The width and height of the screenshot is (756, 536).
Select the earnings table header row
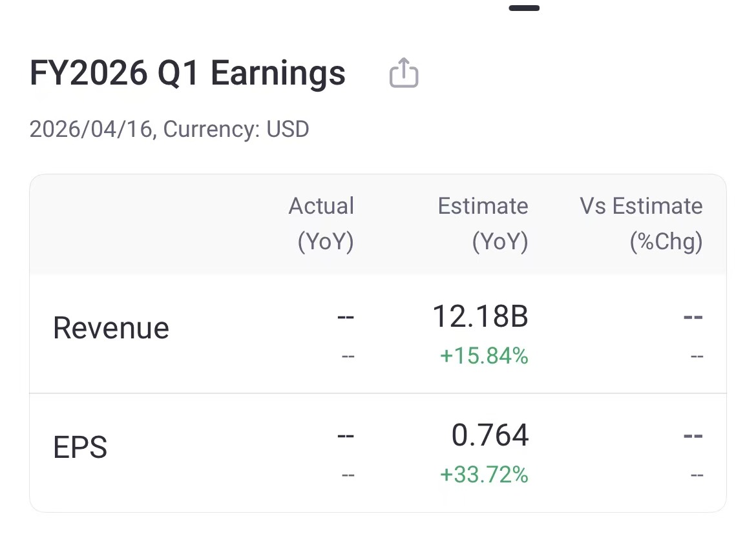377,223
